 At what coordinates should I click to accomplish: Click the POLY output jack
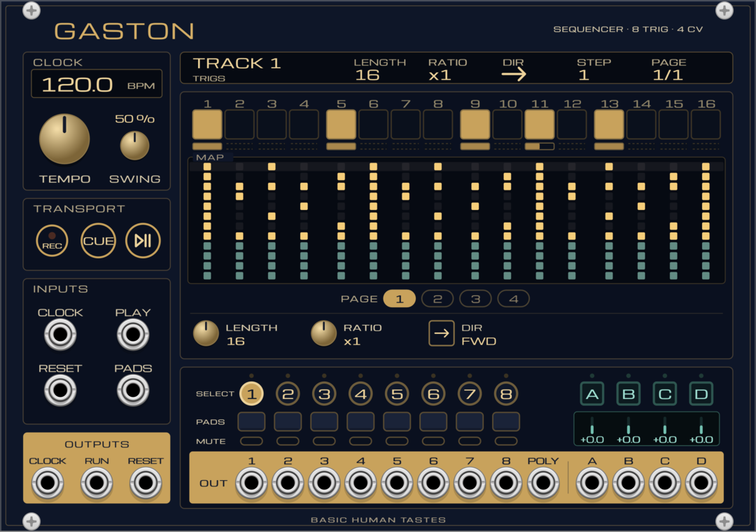tap(543, 483)
